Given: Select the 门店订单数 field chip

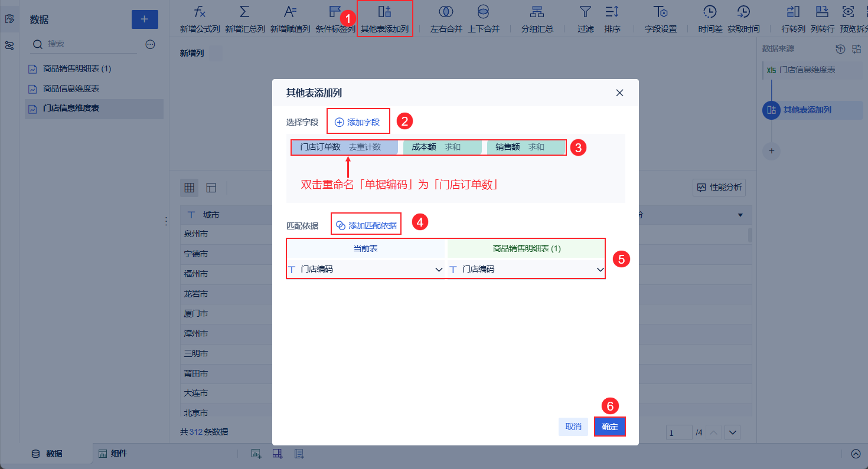Looking at the screenshot, I should tap(345, 147).
